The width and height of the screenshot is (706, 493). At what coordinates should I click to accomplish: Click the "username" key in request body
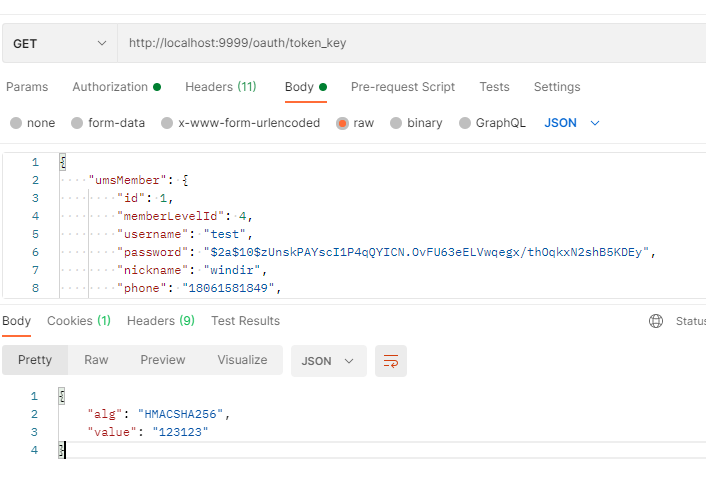pyautogui.click(x=153, y=234)
